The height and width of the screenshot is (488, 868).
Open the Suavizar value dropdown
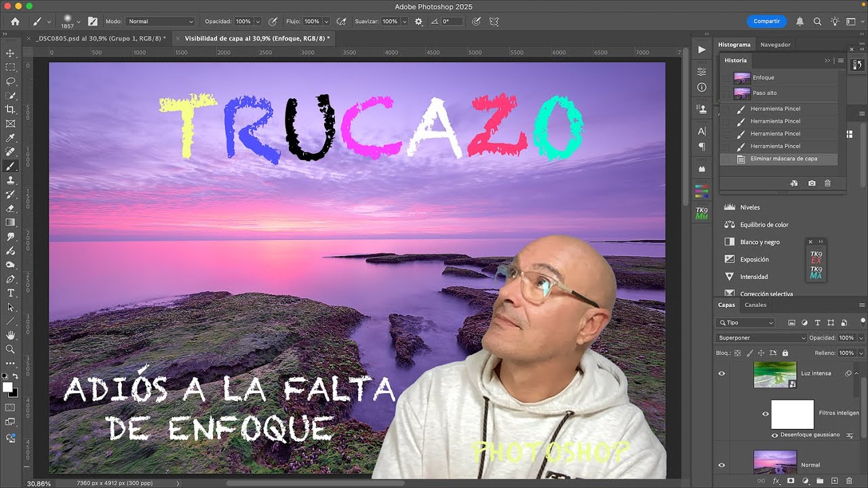pyautogui.click(x=404, y=22)
